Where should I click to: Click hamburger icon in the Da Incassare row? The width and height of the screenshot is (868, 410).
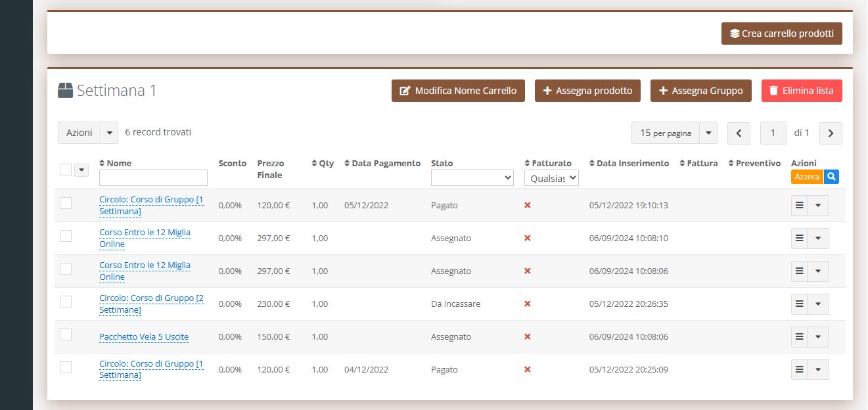pos(799,304)
